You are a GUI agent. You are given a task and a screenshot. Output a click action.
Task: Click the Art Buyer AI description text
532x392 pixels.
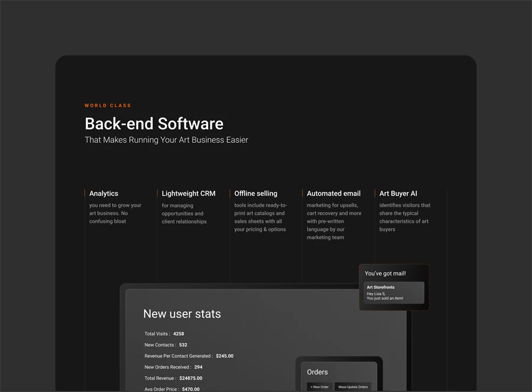click(405, 217)
